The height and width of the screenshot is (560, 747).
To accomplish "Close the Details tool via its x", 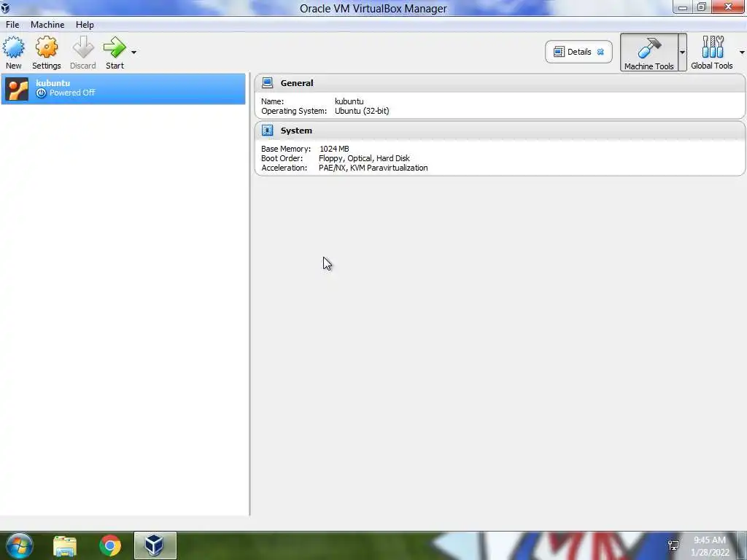I will [601, 52].
